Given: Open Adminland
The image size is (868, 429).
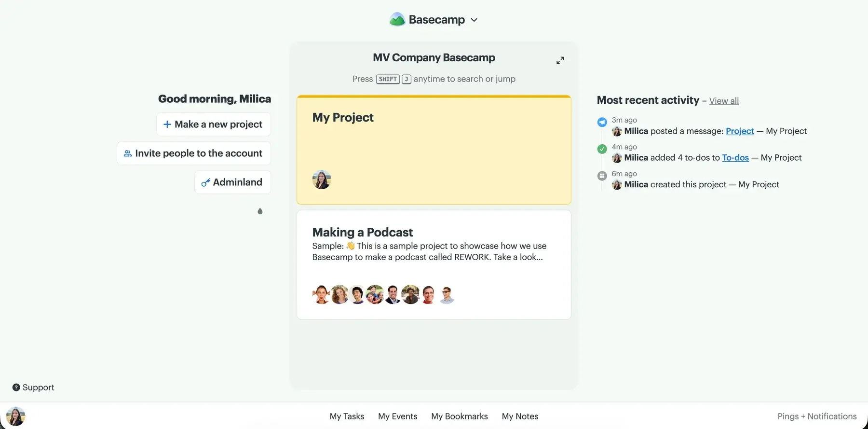Looking at the screenshot, I should coord(232,182).
